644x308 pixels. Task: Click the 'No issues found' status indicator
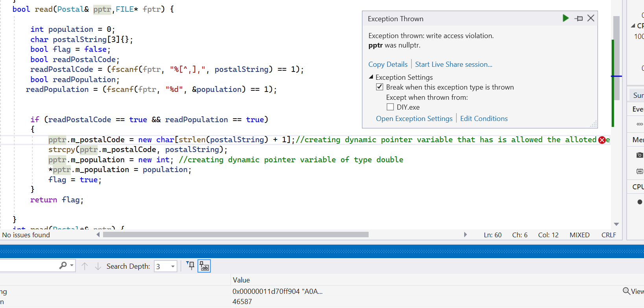point(26,235)
